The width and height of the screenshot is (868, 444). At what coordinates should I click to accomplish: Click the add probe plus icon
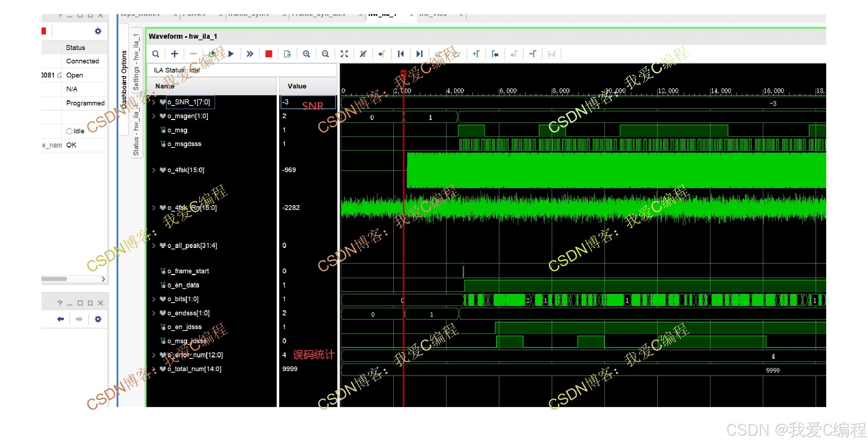[175, 54]
